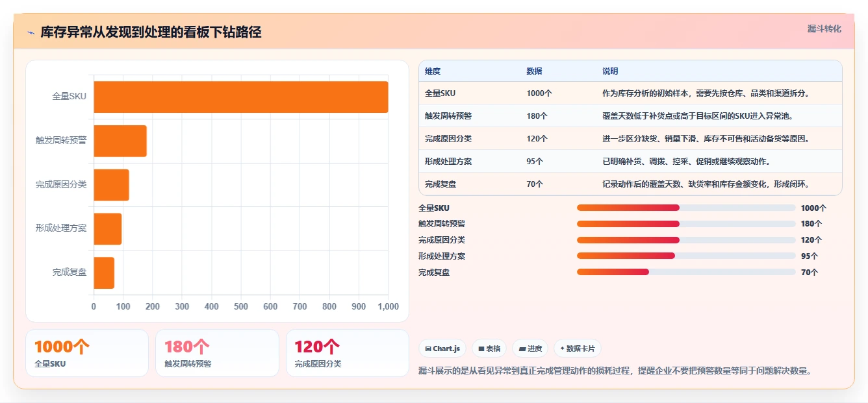Screen dimensions: 868x403
Task: Click the 触发周转预警 chart axis label
Action: [x=61, y=140]
